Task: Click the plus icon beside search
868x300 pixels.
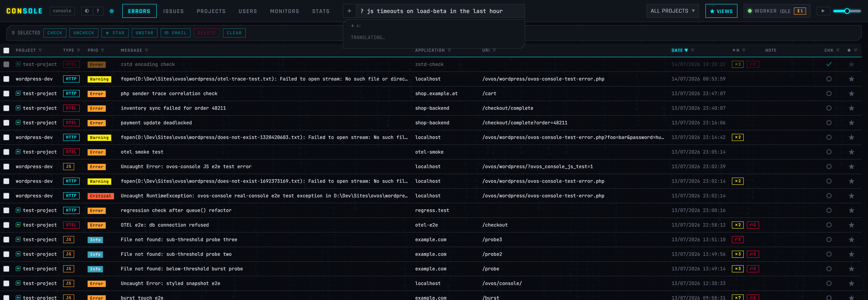Action: (x=349, y=11)
